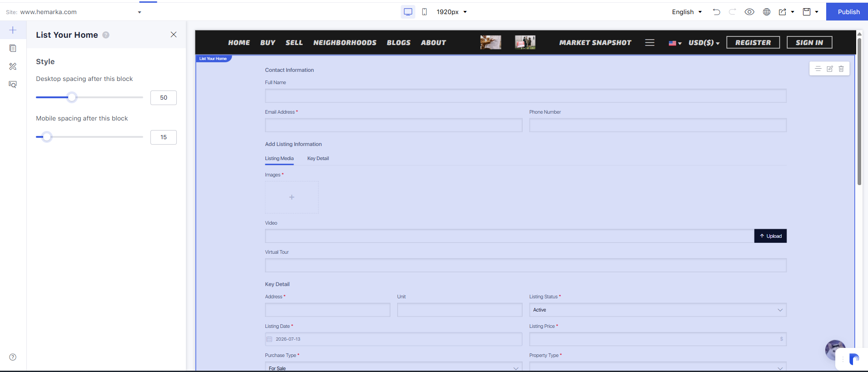This screenshot has width=868, height=372.
Task: Click the List Your Home block label
Action: [x=213, y=59]
